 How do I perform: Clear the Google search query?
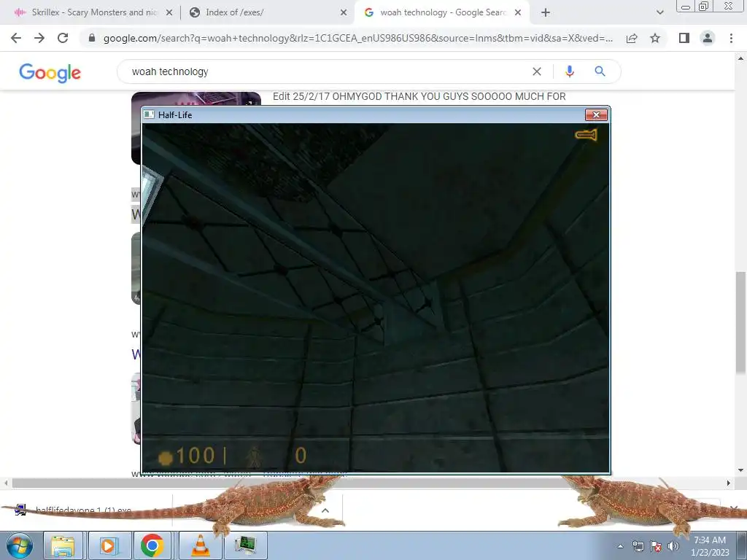536,71
